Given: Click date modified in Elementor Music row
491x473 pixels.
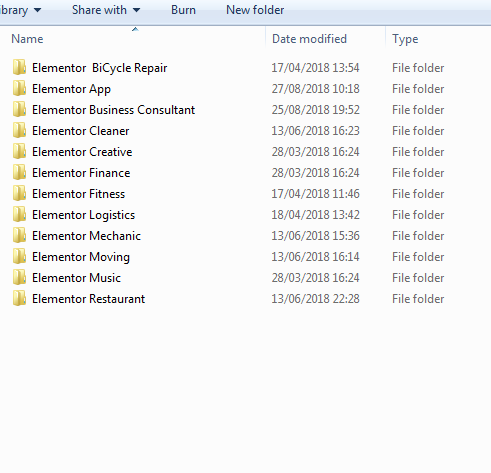Looking at the screenshot, I should [315, 278].
